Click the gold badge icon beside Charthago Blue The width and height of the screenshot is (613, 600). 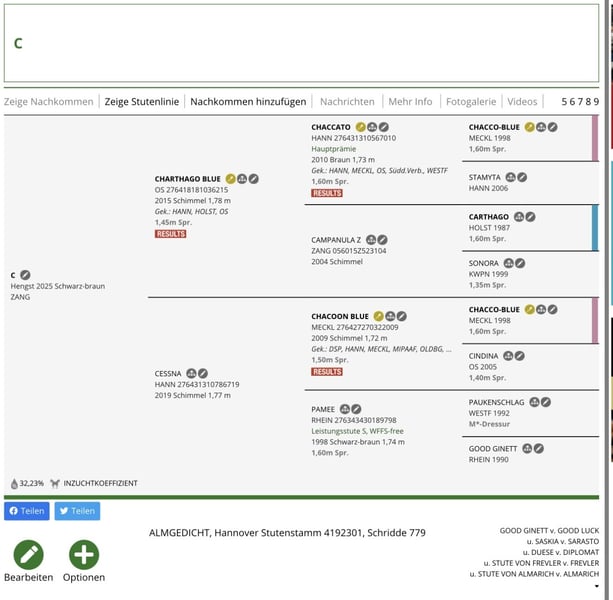231,179
